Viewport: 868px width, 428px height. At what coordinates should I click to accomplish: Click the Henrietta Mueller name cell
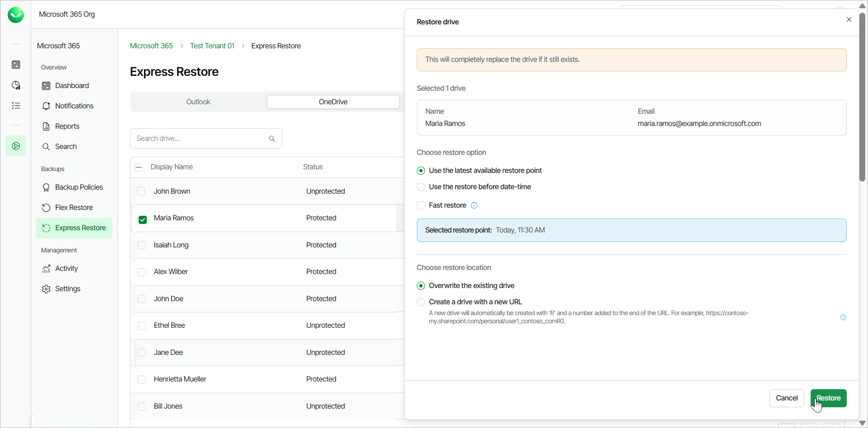click(x=180, y=379)
